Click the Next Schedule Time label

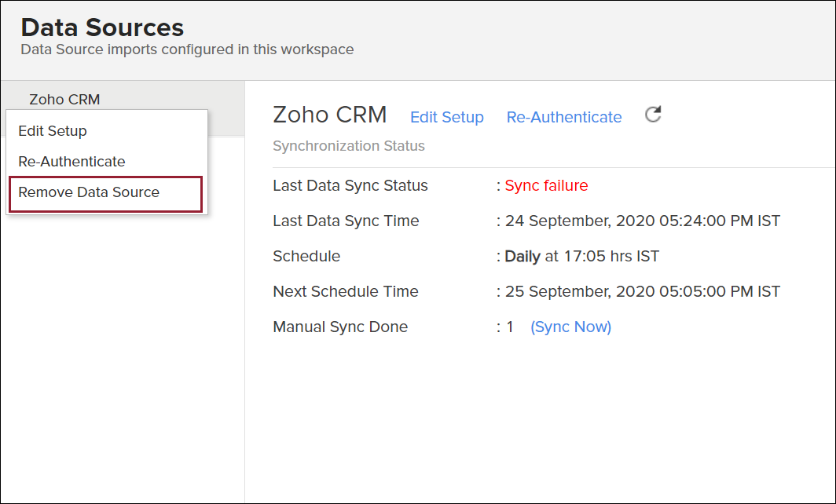pyautogui.click(x=346, y=292)
